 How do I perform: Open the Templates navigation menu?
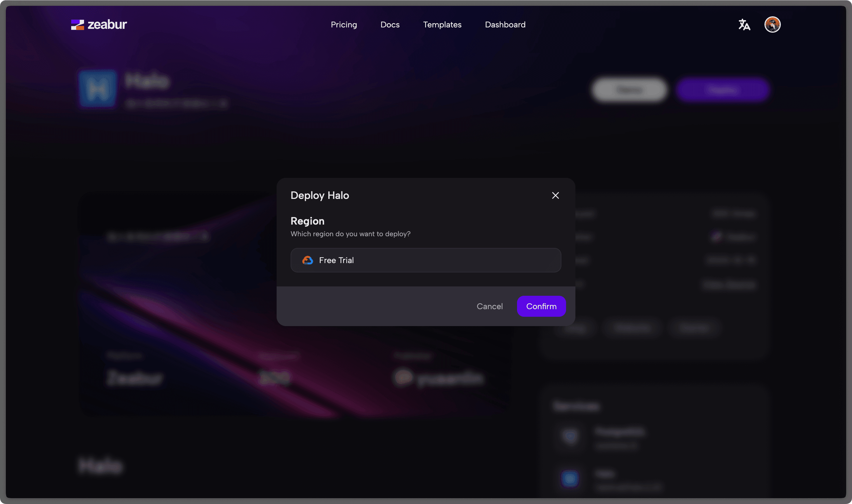point(442,24)
